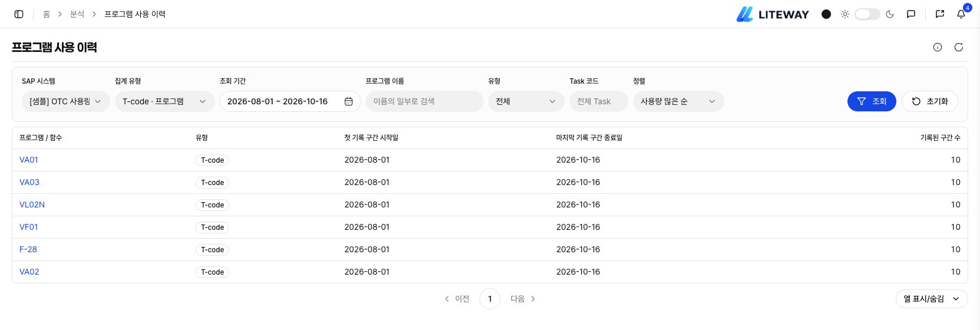Click T-code badge in VA01 row
Viewport: 980px width, 330px height.
click(x=213, y=160)
